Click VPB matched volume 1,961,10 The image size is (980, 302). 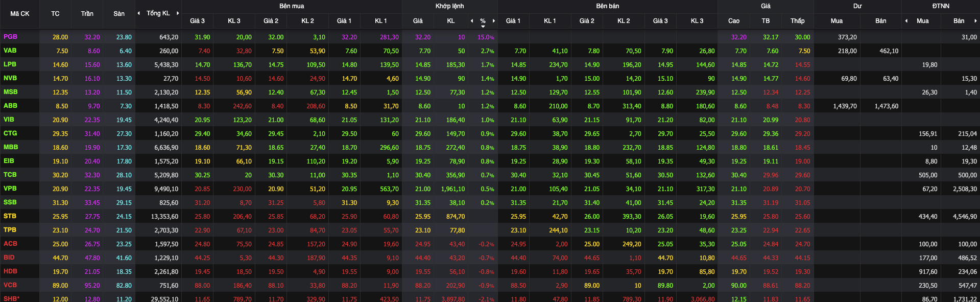pyautogui.click(x=453, y=189)
